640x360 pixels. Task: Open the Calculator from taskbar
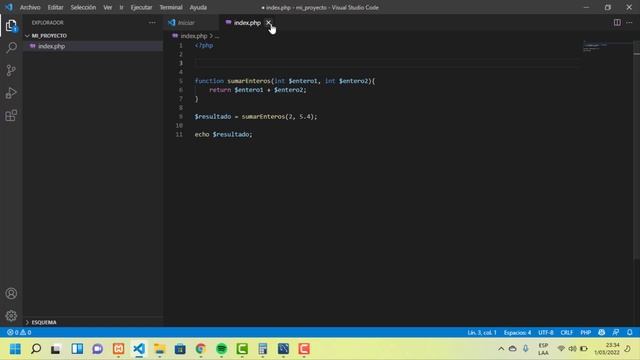coord(262,349)
